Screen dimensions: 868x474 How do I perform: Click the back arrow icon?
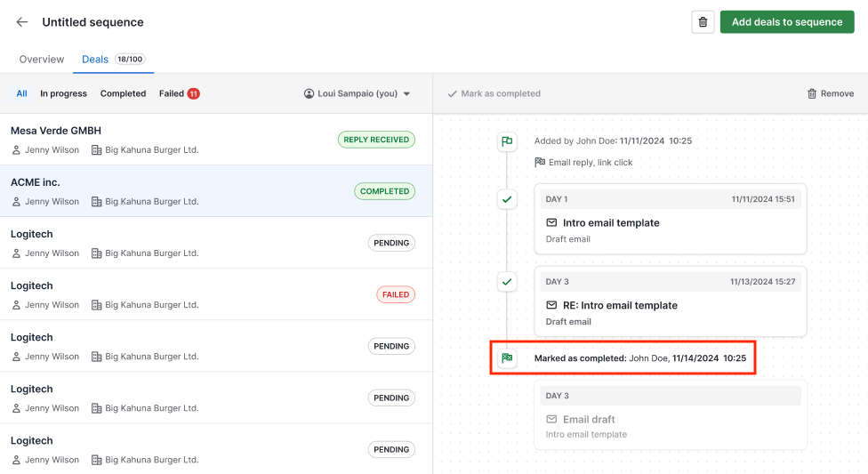[x=22, y=22]
